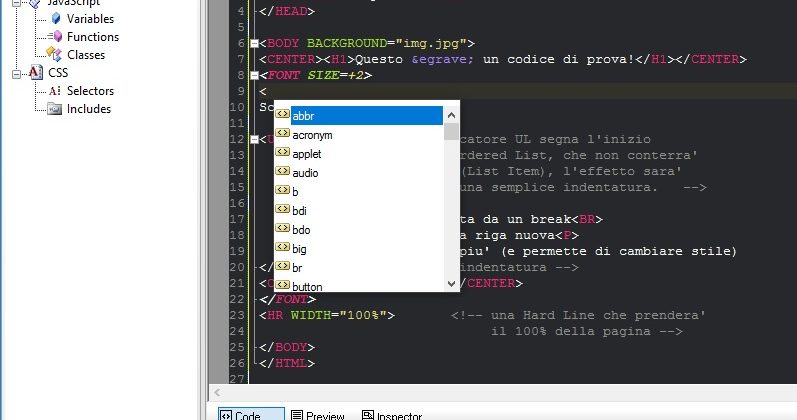Collapse the FONT code fold at line 8

tap(255, 76)
